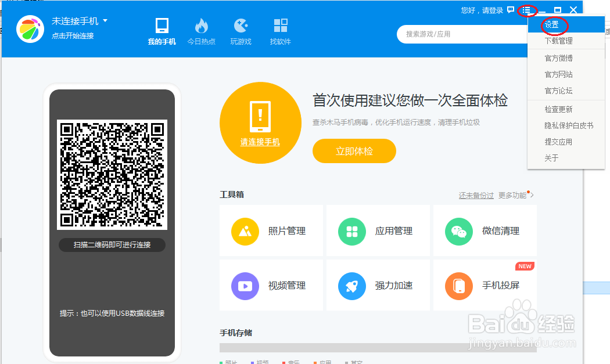Click the 还未备份过 link

pos(476,195)
